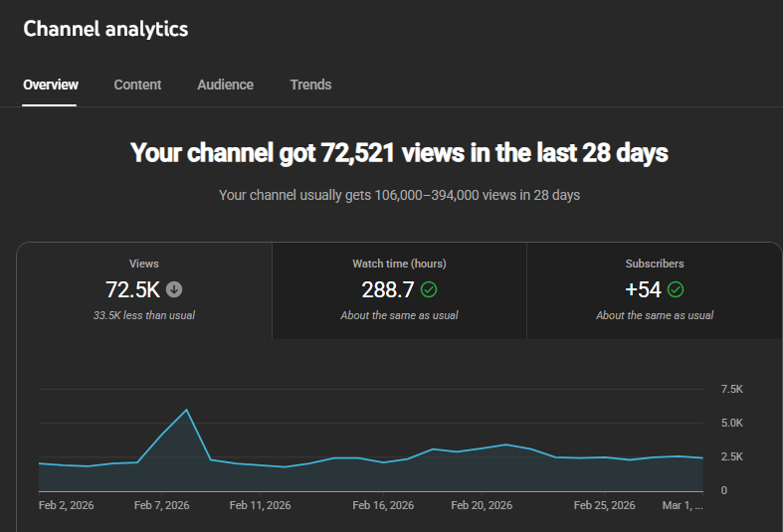The image size is (783, 532).
Task: Click the 72,521 views headline text
Action: (399, 153)
